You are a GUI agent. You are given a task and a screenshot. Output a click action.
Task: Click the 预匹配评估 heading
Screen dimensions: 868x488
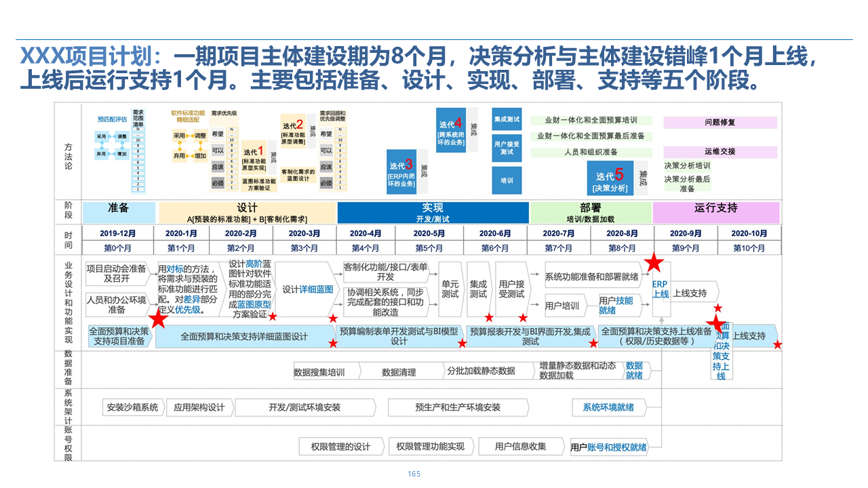pyautogui.click(x=113, y=119)
